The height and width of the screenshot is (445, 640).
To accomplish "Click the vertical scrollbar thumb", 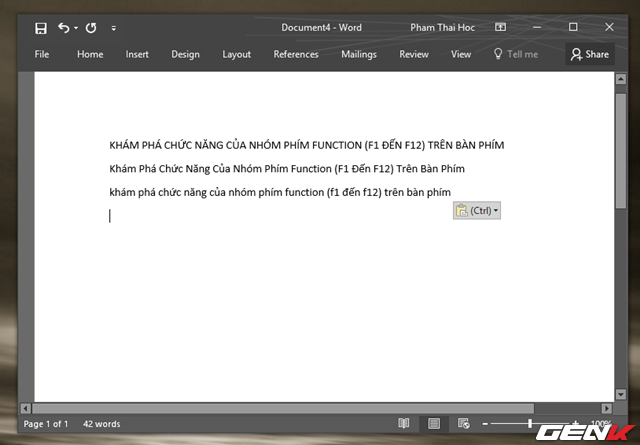I will click(621, 151).
